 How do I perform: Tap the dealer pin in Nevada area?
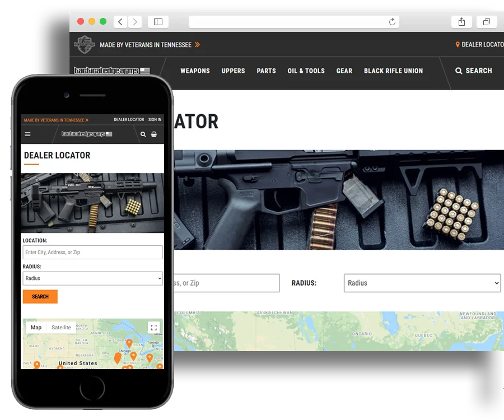37,365
